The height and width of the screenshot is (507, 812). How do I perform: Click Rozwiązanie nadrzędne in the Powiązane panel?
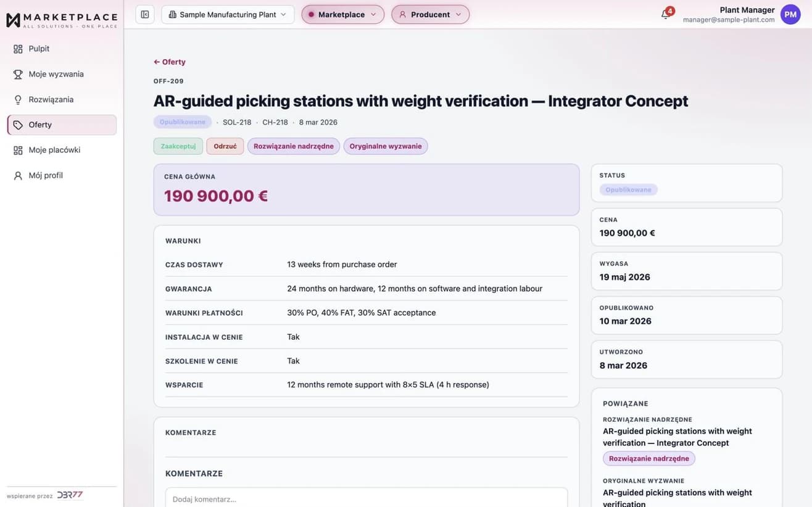649,458
